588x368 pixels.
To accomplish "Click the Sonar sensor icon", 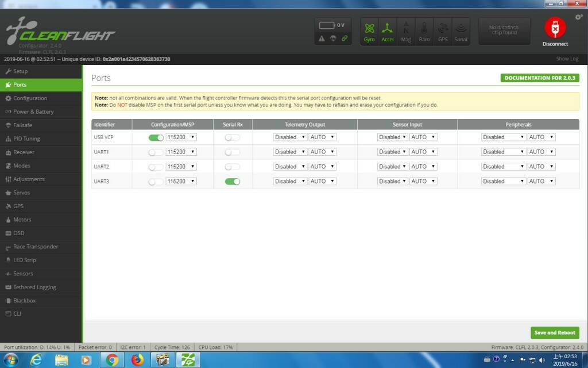I will coord(461,32).
